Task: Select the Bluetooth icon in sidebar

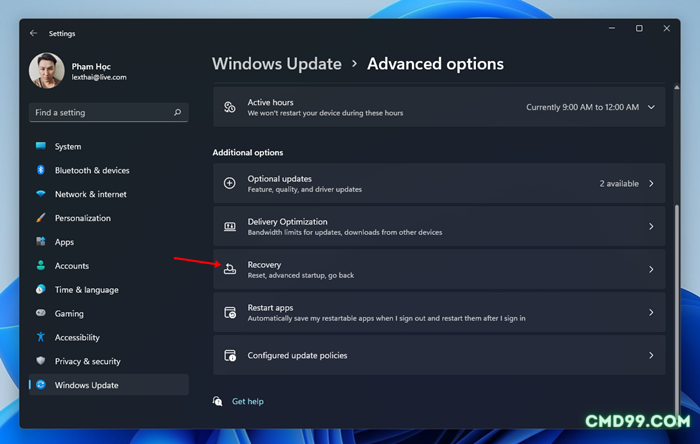Action: (x=41, y=170)
